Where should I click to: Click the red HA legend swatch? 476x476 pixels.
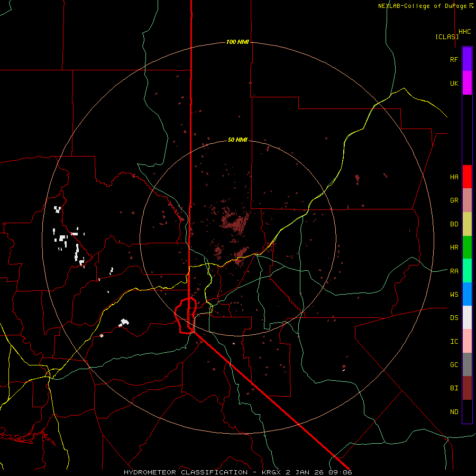[x=467, y=177]
